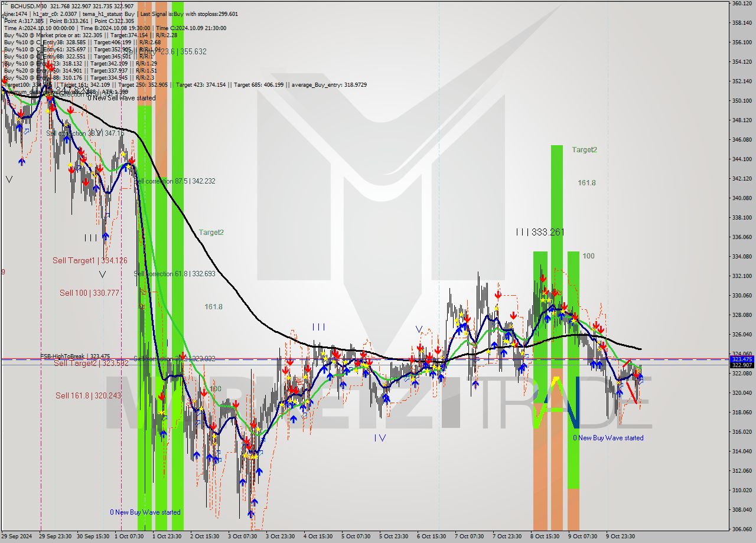Click 'FSB-HighToBreak | 323.475' line label
Viewport: 756px width, 543px height.
(75, 356)
